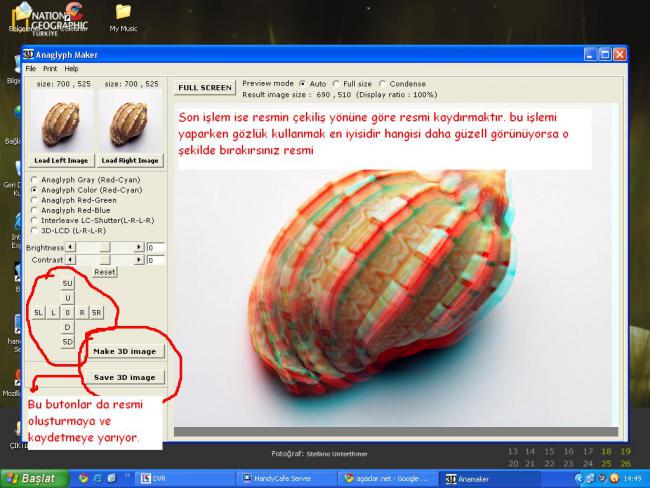Set preview mode to Auto
This screenshot has height=488, width=650.
[x=303, y=84]
